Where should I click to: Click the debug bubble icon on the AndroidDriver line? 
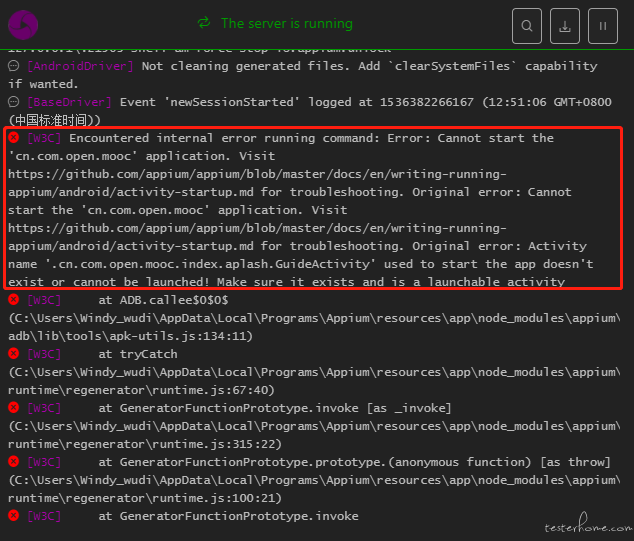[14, 66]
